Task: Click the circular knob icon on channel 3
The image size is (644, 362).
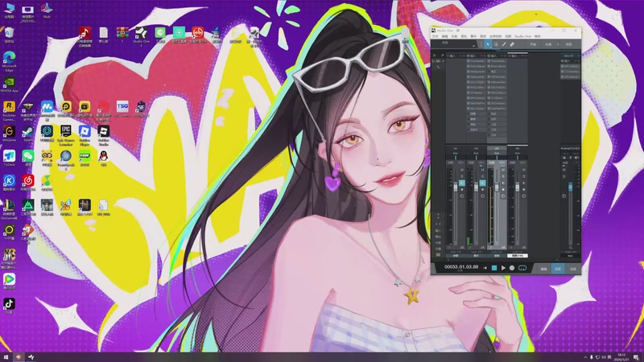Action: click(503, 196)
